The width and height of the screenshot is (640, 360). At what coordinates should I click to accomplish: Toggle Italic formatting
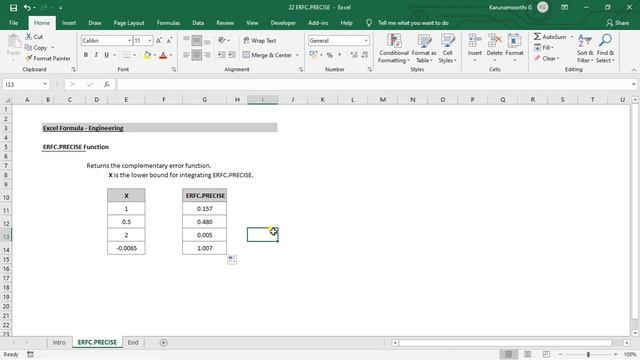tap(96, 55)
